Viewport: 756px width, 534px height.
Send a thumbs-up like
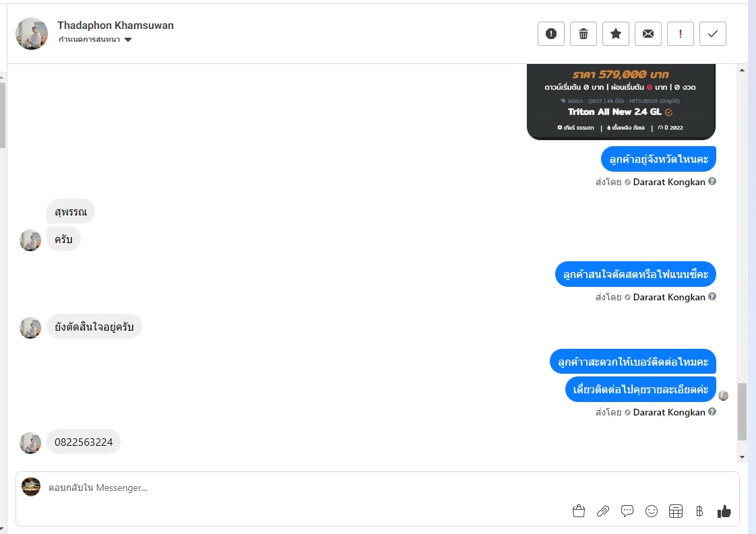point(724,511)
